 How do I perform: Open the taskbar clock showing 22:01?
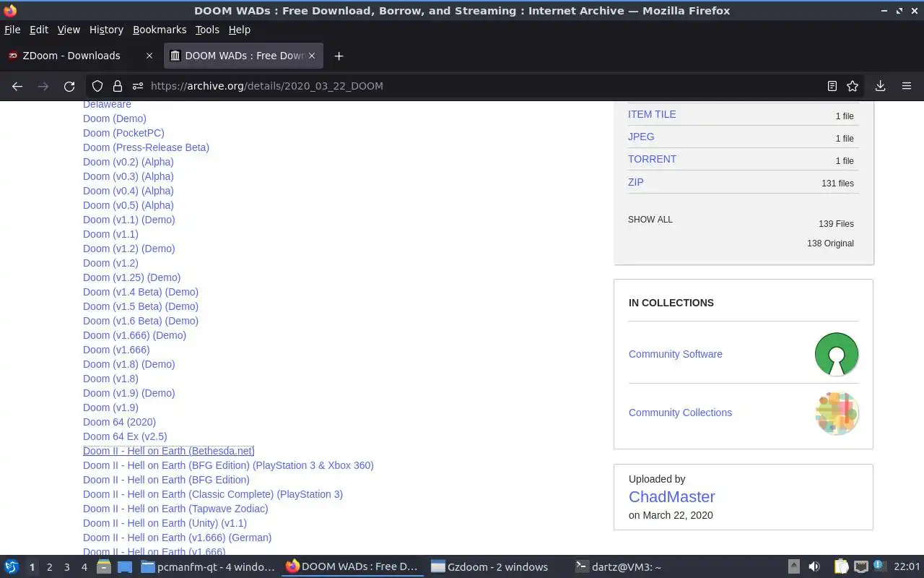(x=907, y=567)
